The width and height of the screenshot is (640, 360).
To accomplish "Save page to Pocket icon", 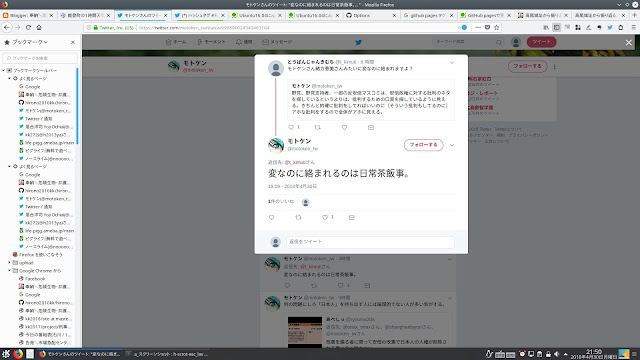I will click(487, 27).
